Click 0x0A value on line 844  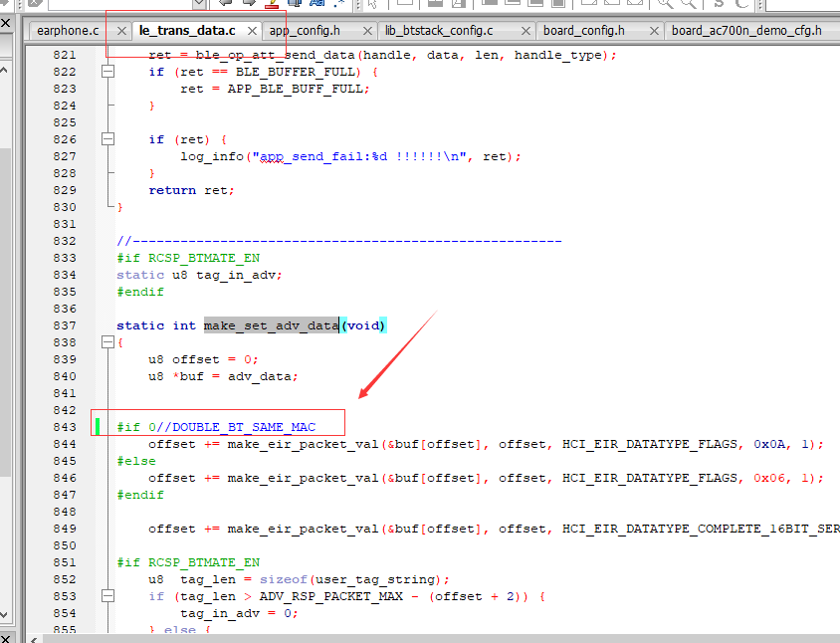769,444
